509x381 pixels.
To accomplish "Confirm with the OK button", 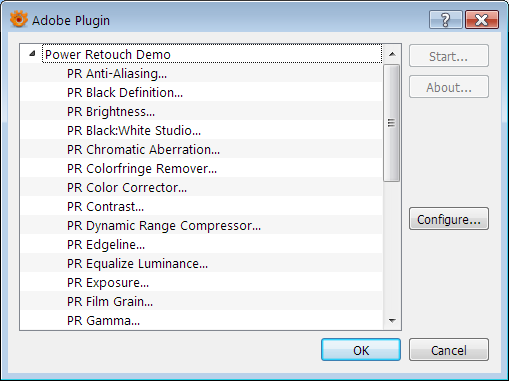I will point(361,350).
